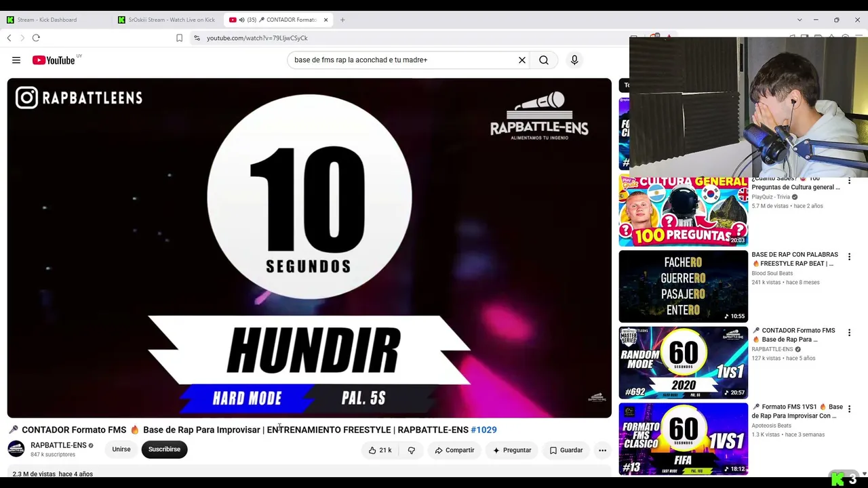Run the search with the magnifier button

(x=544, y=60)
